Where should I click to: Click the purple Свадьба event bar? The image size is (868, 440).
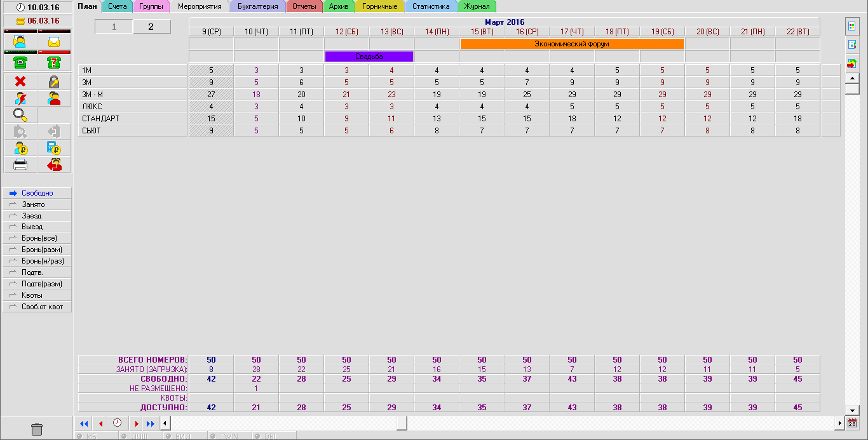coord(369,57)
